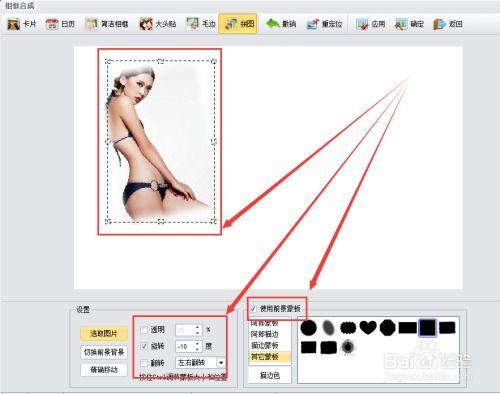Increase the rotation degree stepper value
This screenshot has height=394, width=500.
point(197,343)
